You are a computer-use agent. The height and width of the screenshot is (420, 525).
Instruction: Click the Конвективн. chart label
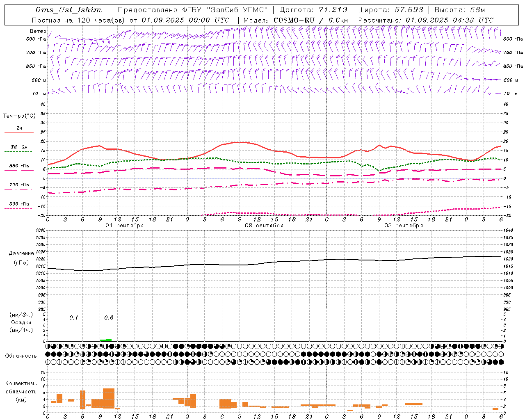(21, 384)
